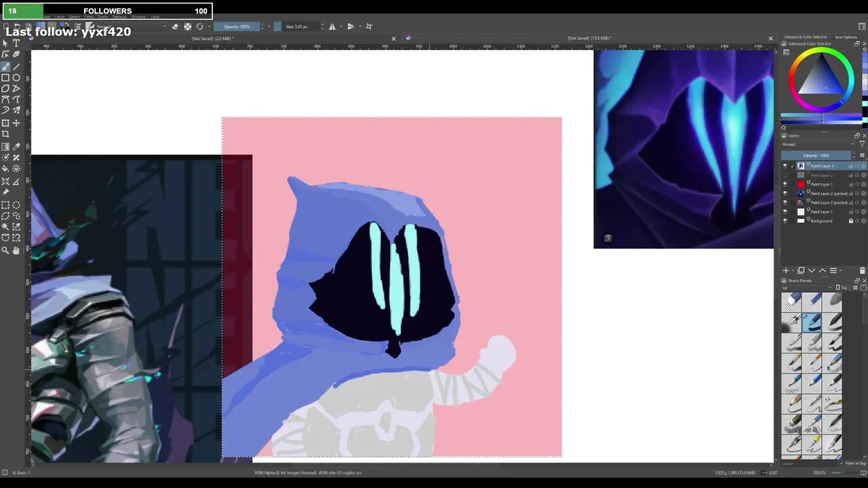Select the Pan hand tool
Viewport: 868px width, 488px height.
[16, 250]
